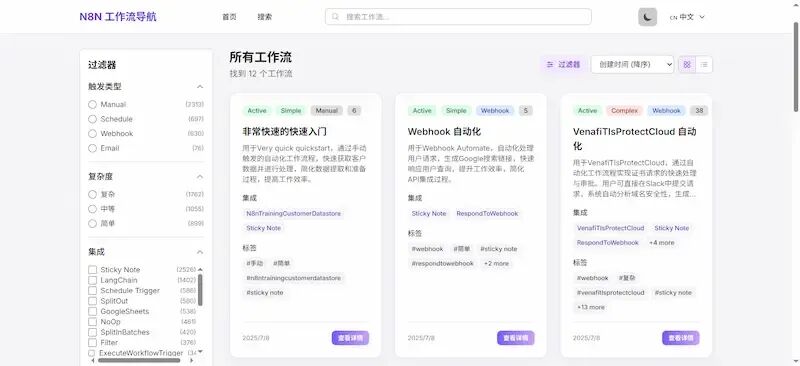Viewport: 800px width, 366px height.
Task: Click the #n8ntrainingcustomerdatastore tag
Action: click(x=293, y=278)
